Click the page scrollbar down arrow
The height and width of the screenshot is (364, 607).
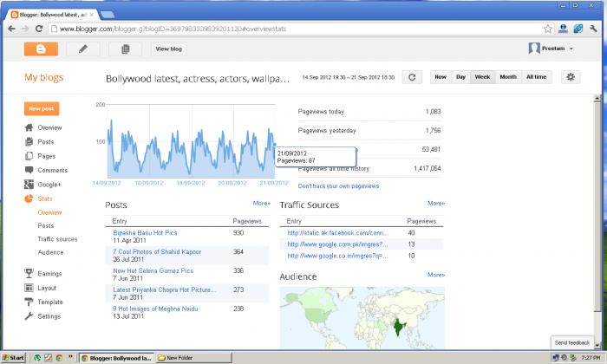tap(597, 346)
